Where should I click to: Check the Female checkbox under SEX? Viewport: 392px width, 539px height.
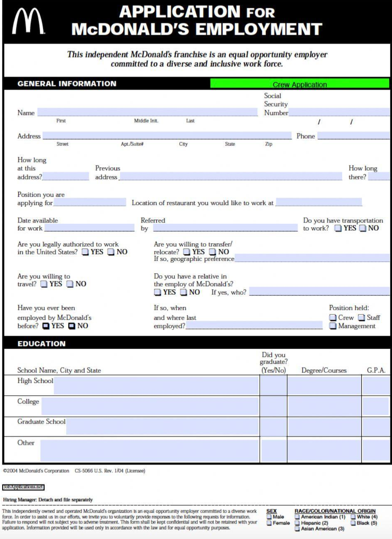269,523
